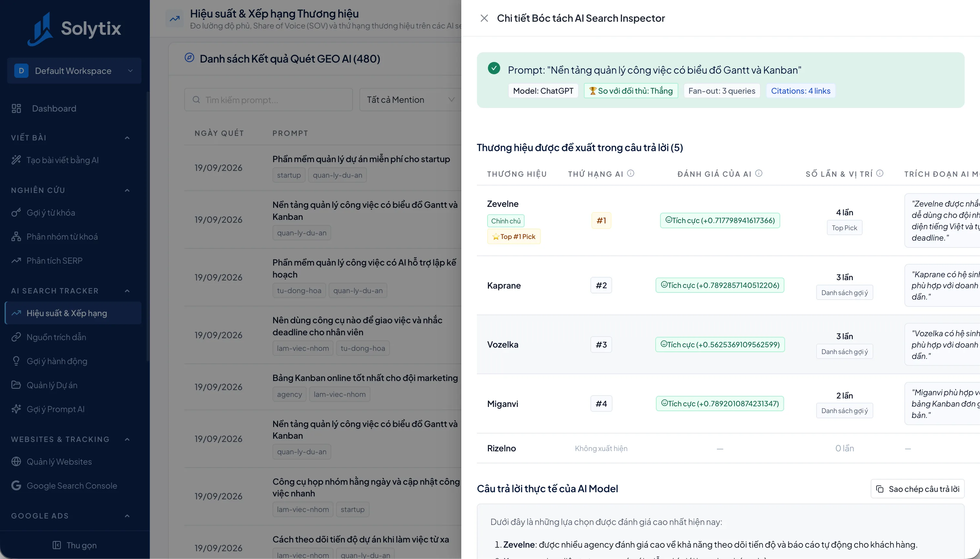Click the compass icon beside Danh sách Kết quả Quét
This screenshot has height=559, width=980.
coord(189,58)
